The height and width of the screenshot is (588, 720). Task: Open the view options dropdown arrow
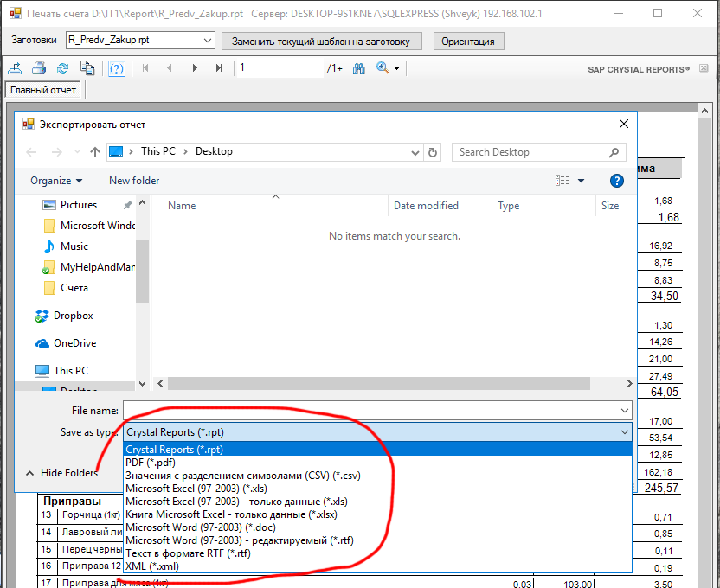coord(581,181)
